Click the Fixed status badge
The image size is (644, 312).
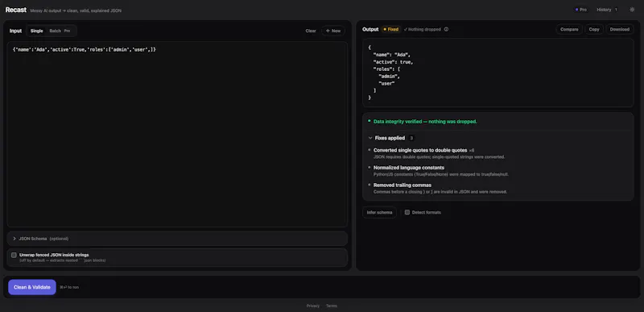[390, 29]
